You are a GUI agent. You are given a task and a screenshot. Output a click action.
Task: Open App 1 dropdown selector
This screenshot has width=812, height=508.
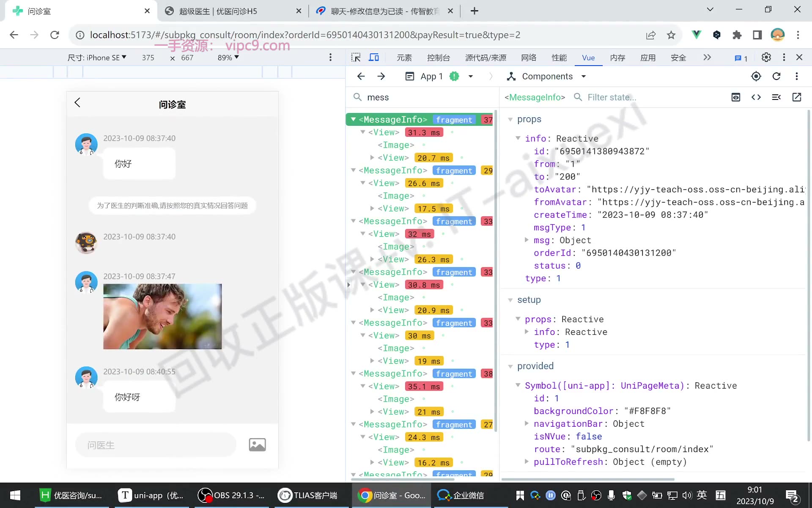coord(439,76)
